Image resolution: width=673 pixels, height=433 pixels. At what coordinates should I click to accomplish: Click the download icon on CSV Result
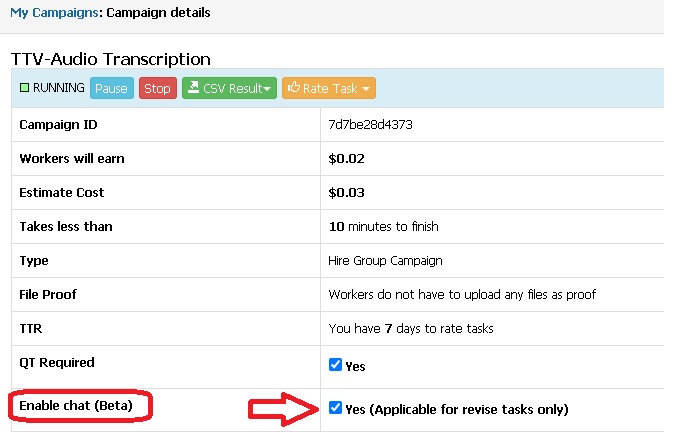click(194, 88)
